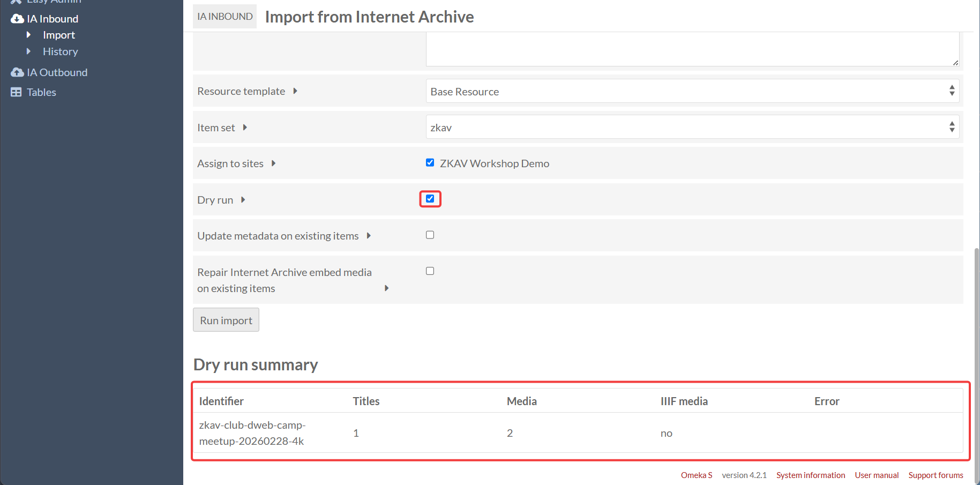
Task: Click the Run import button
Action: pyautogui.click(x=226, y=320)
